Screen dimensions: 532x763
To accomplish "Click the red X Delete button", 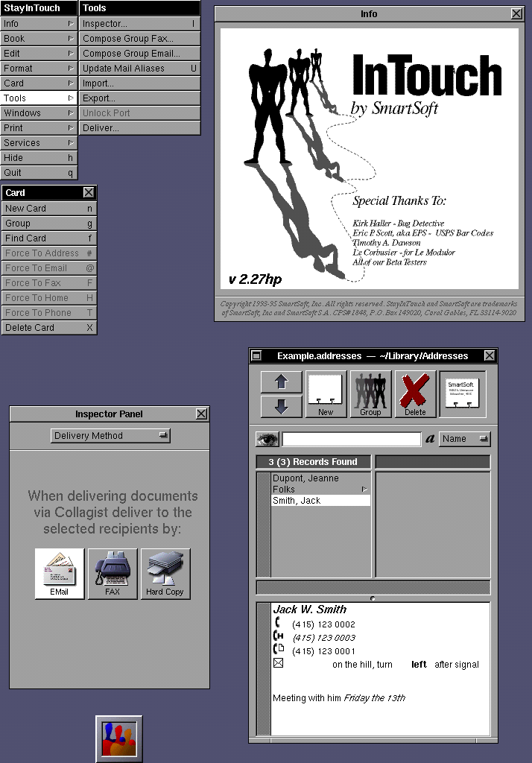I will 415,394.
